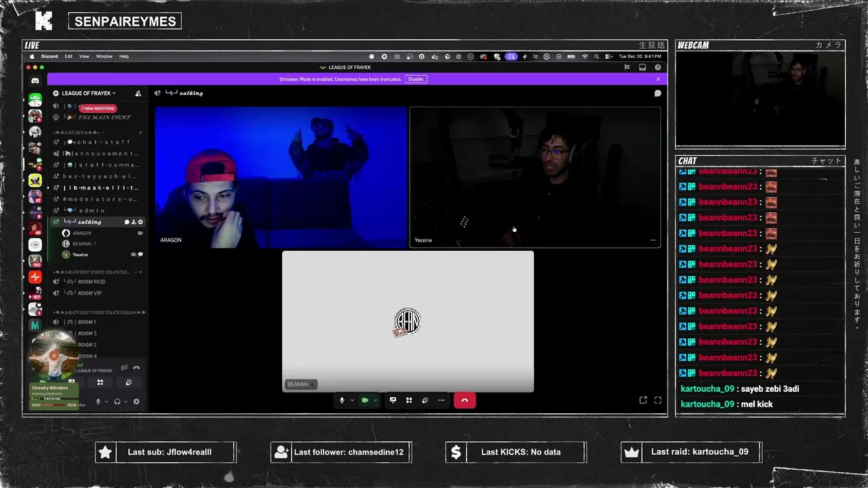Toggle microphone mute in the user panel
The height and width of the screenshot is (488, 868).
tap(98, 402)
